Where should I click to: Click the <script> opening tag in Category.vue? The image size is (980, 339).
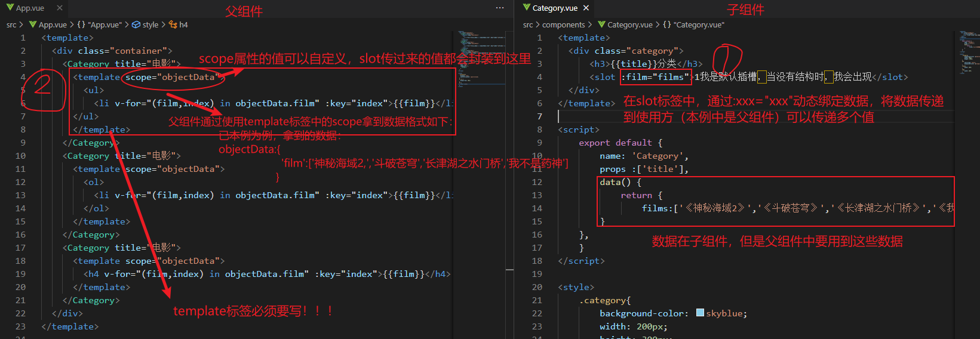(579, 130)
